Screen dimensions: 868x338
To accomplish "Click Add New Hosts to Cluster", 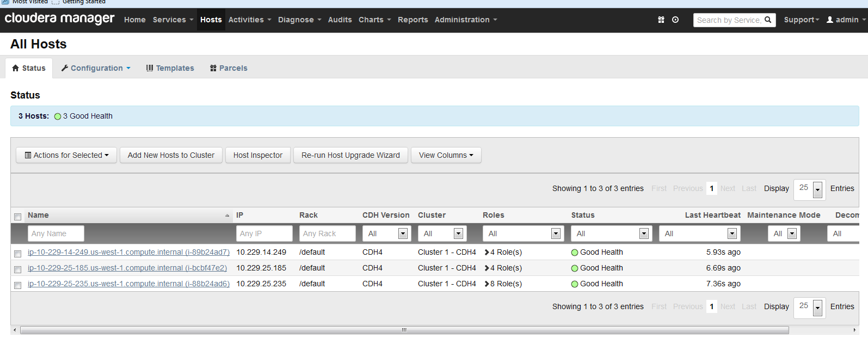I will (x=171, y=155).
